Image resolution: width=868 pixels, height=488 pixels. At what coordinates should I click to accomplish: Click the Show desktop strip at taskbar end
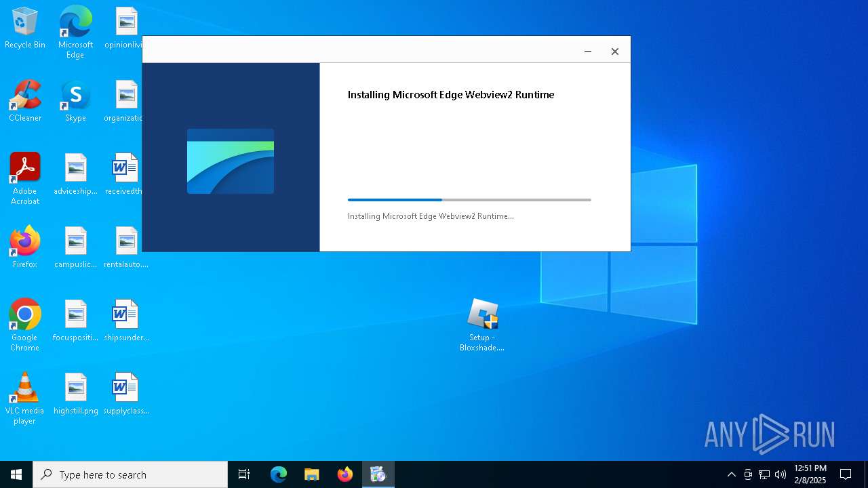(x=866, y=474)
